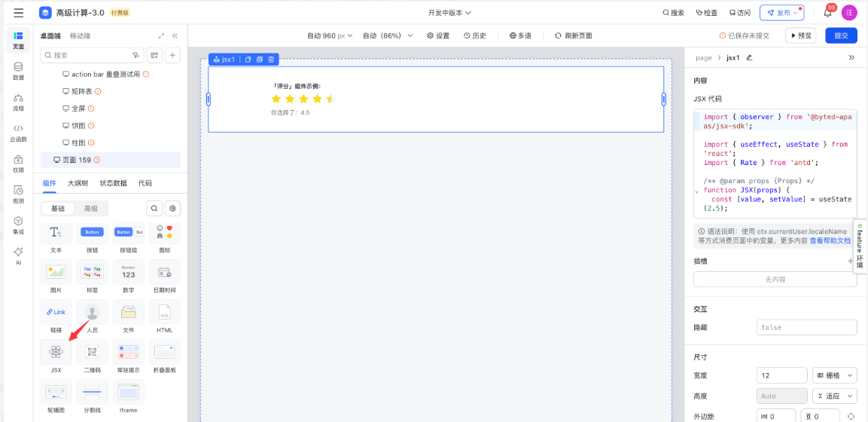Select the HTML component
Screen dimensions: 868x422
click(x=164, y=316)
